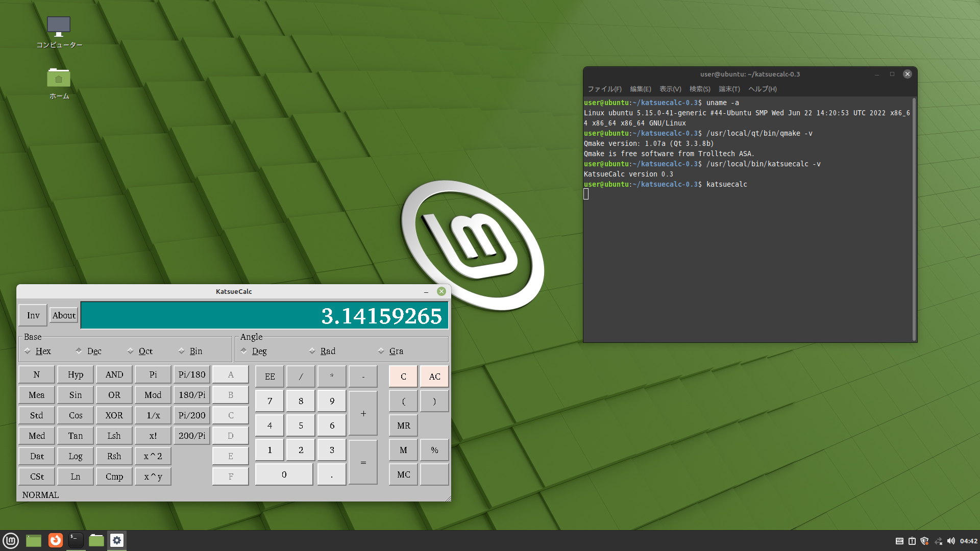Click the decimal point button

pyautogui.click(x=332, y=474)
